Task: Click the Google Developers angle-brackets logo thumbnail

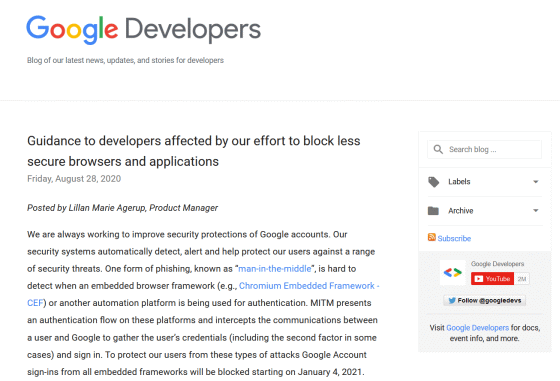Action: click(x=452, y=273)
